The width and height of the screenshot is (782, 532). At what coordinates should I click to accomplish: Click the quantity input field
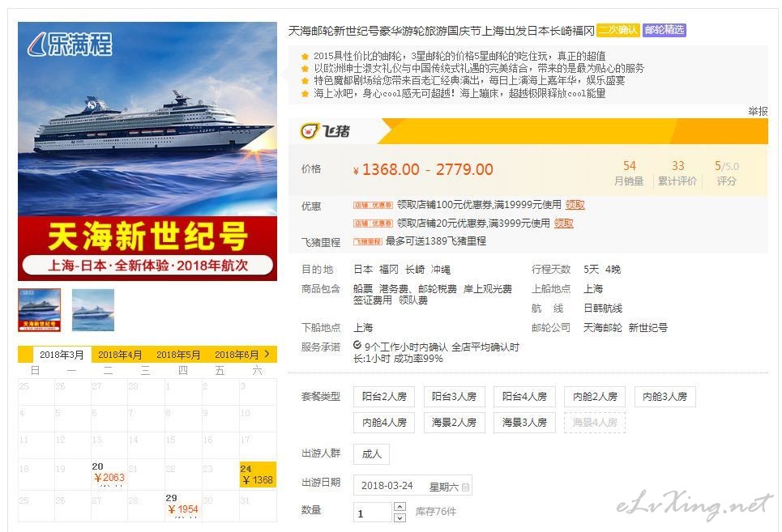point(373,513)
